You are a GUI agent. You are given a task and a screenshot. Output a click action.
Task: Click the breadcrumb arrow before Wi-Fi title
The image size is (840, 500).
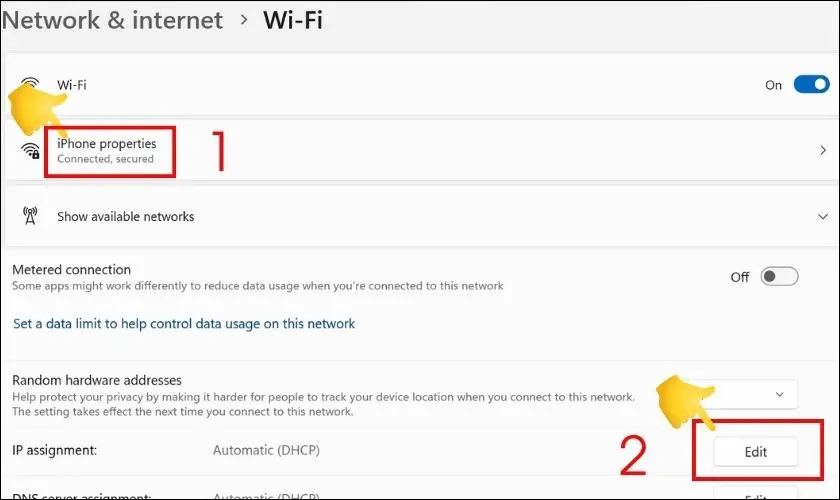tap(243, 21)
